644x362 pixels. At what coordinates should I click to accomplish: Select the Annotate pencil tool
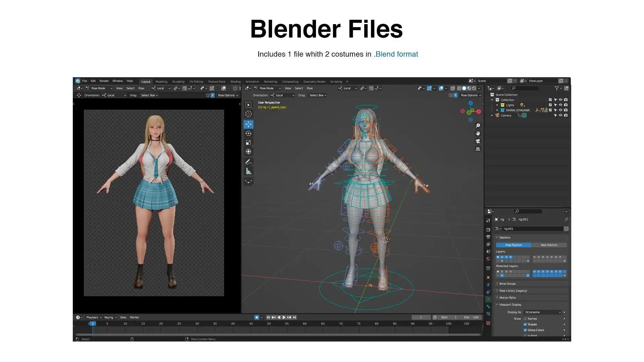coord(248,162)
